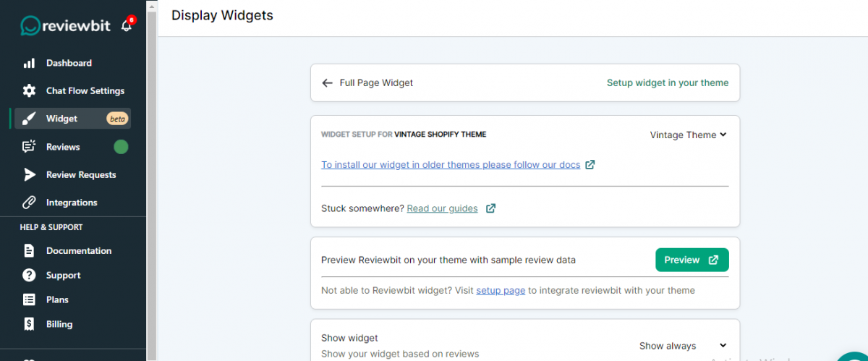Click the Support question mark icon
Image resolution: width=868 pixels, height=361 pixels.
[x=29, y=275]
